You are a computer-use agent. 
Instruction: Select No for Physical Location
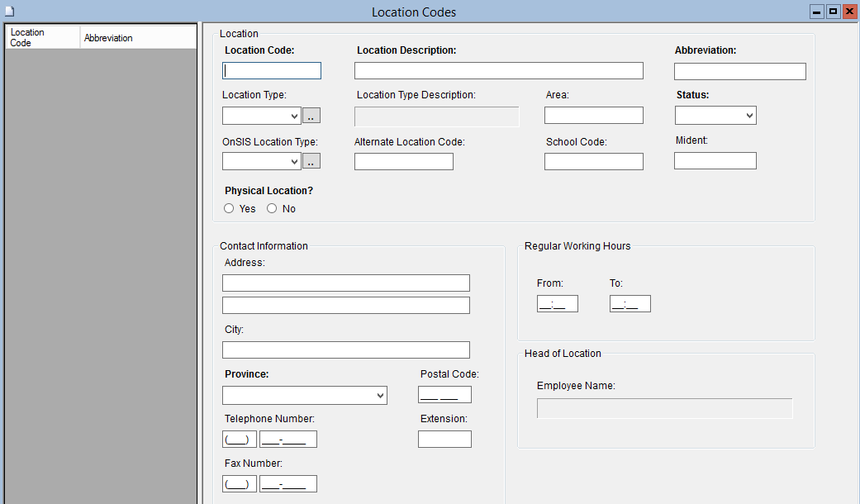pos(272,208)
